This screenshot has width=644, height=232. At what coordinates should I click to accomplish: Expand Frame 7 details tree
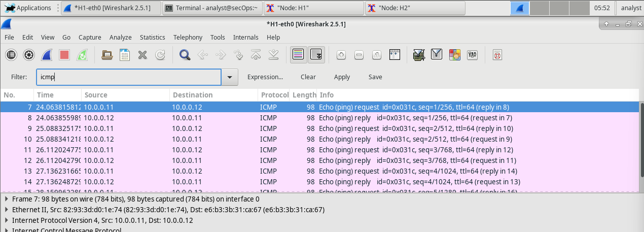7,199
